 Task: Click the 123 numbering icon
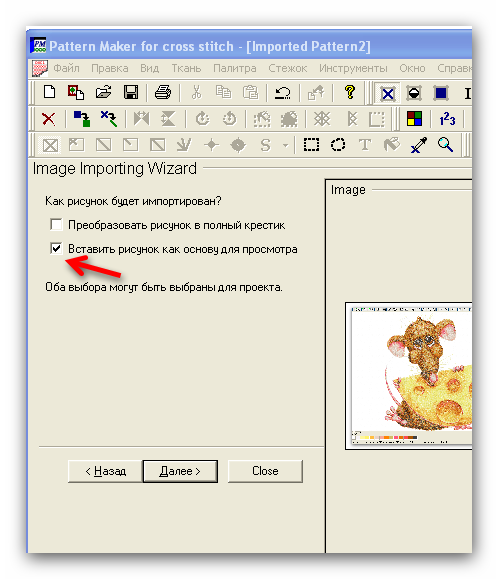coord(447,119)
